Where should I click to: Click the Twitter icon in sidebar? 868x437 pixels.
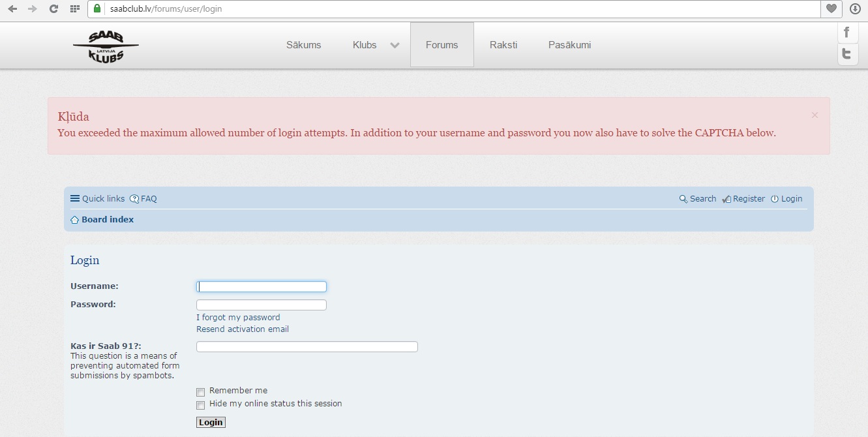point(846,55)
